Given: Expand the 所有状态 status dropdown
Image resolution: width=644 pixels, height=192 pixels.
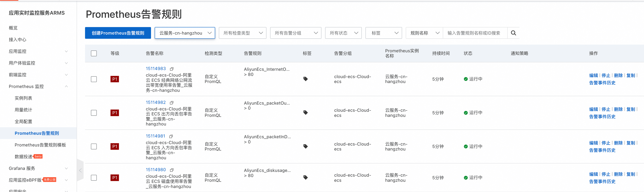Looking at the screenshot, I should [x=343, y=33].
